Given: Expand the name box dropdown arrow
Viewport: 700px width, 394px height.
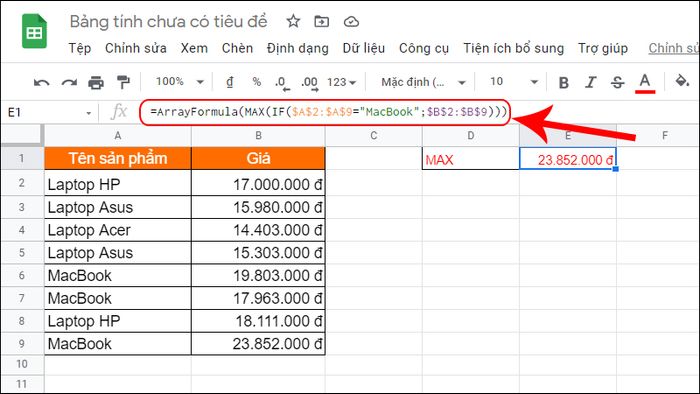Looking at the screenshot, I should coord(88,113).
